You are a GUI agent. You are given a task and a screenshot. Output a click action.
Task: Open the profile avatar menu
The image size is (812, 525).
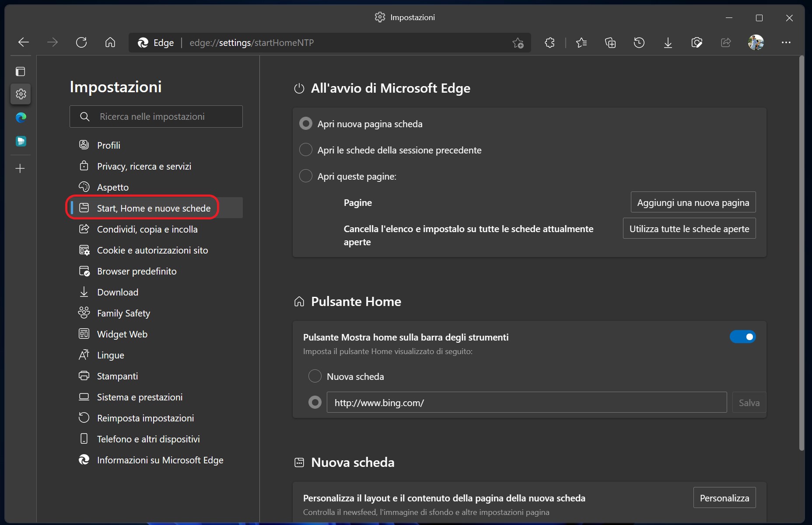756,42
